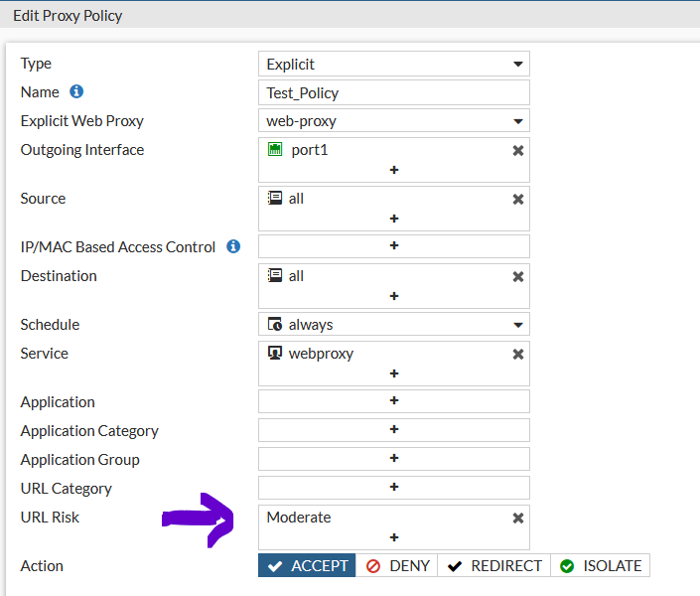Remove webproxy from the Service field
Image resolution: width=700 pixels, height=596 pixels.
coord(517,354)
